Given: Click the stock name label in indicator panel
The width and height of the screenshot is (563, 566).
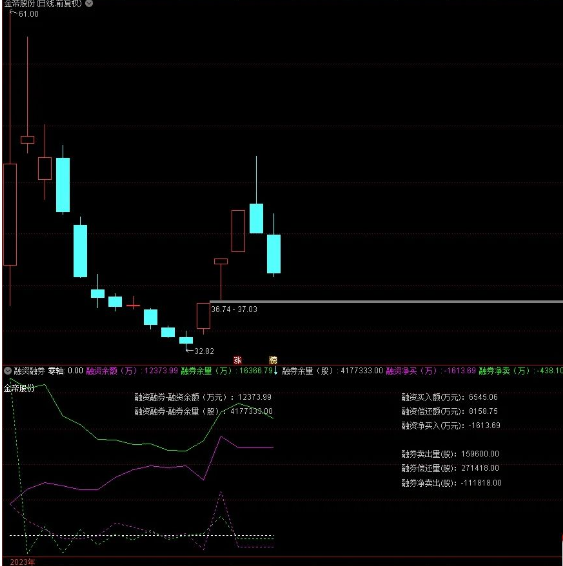Looking at the screenshot, I should 19,388.
